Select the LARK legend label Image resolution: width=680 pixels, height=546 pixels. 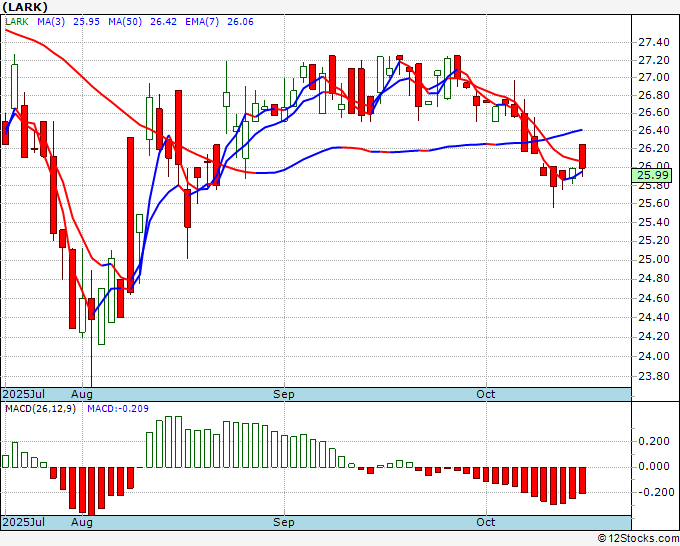click(x=17, y=22)
